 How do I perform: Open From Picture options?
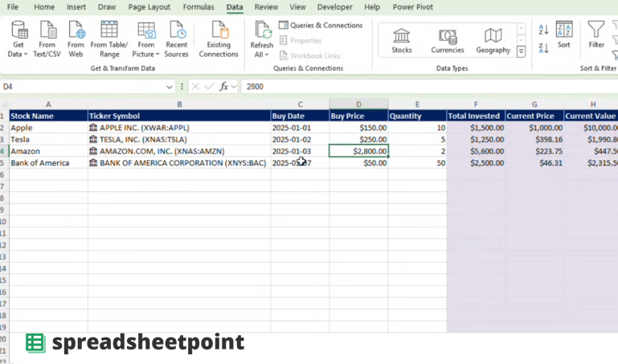pyautogui.click(x=145, y=39)
